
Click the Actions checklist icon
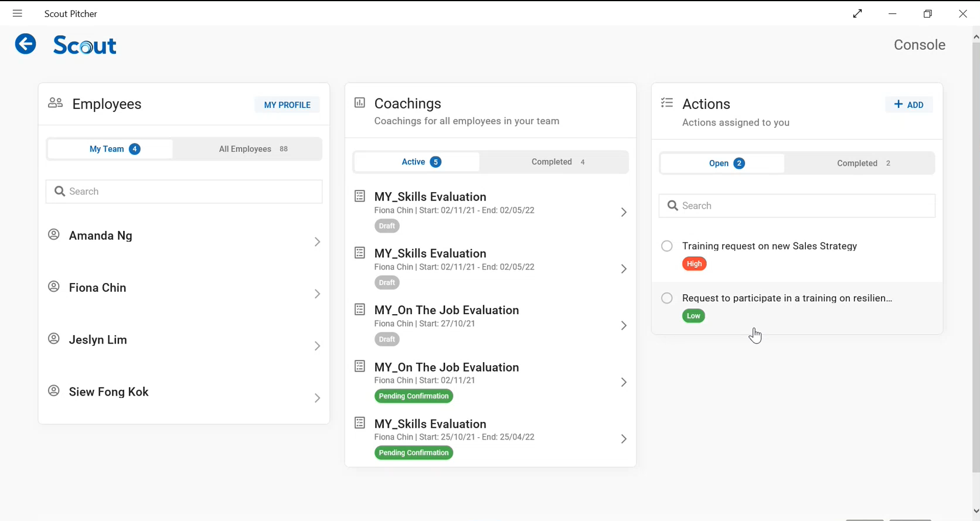[x=667, y=103]
